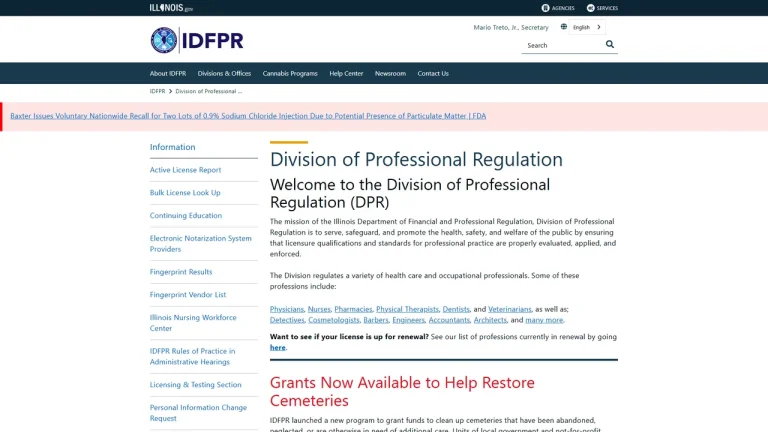The width and height of the screenshot is (768, 432).
Task: Open Active License Report sidebar link
Action: [x=185, y=170]
